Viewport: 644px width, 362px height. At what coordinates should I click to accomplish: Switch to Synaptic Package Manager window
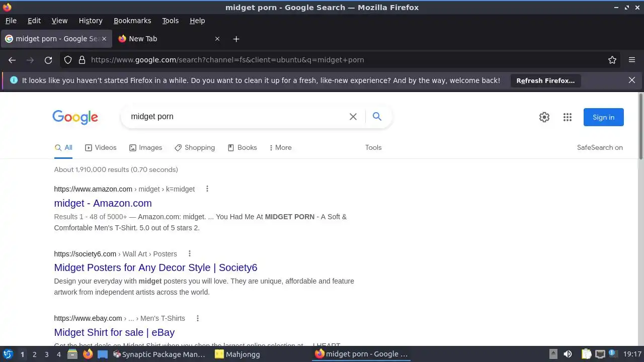159,354
